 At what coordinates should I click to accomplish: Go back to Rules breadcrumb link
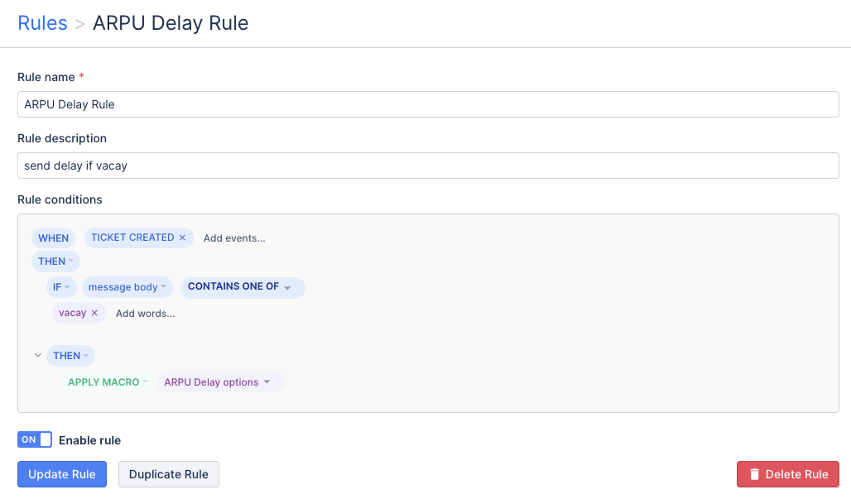[x=42, y=22]
